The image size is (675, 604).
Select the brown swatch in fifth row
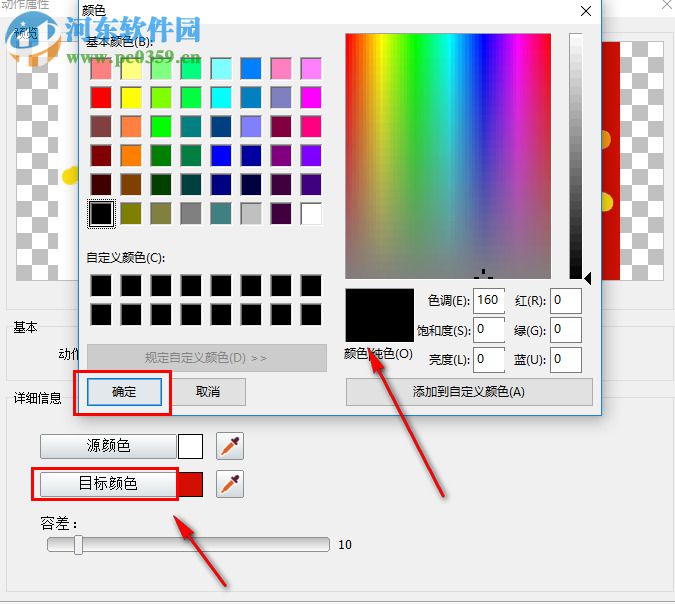(x=131, y=185)
